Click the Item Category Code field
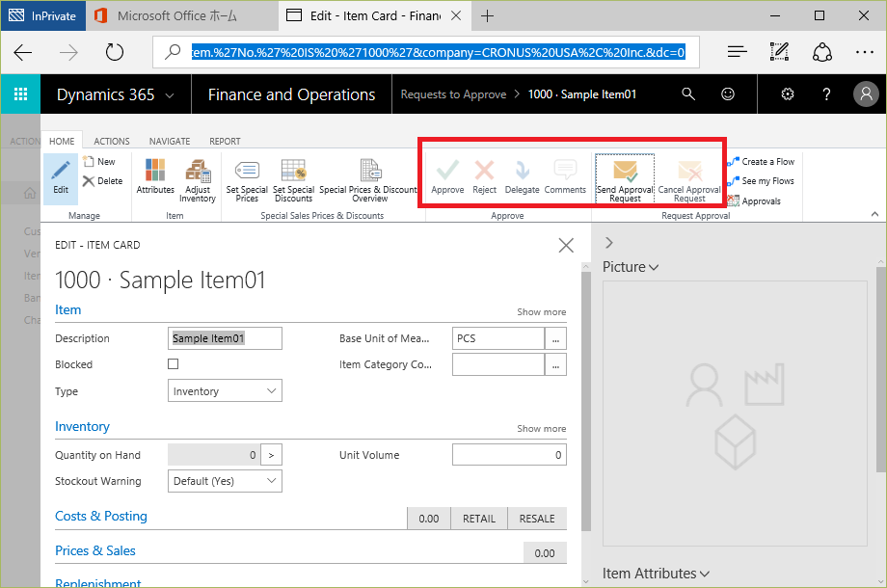Image resolution: width=887 pixels, height=588 pixels. (498, 364)
